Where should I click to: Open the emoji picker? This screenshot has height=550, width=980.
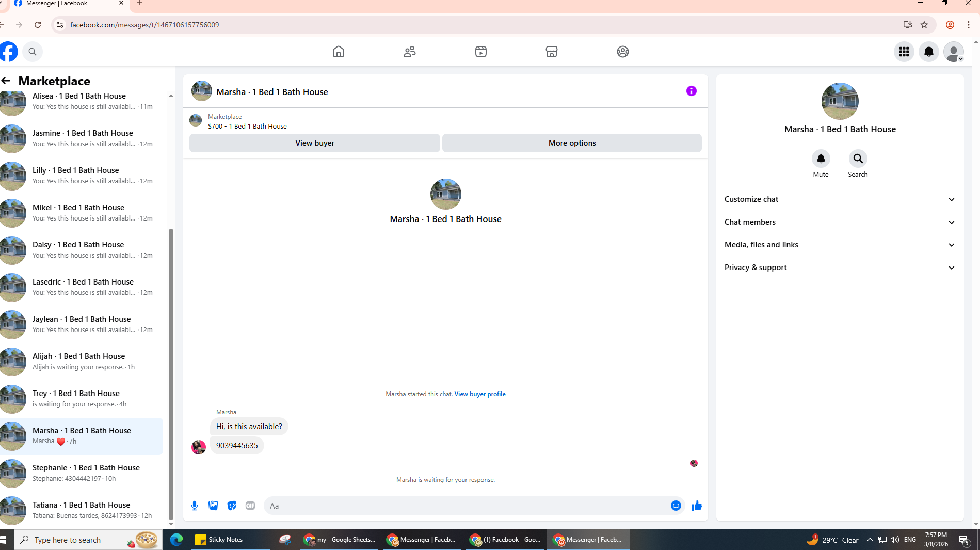676,506
